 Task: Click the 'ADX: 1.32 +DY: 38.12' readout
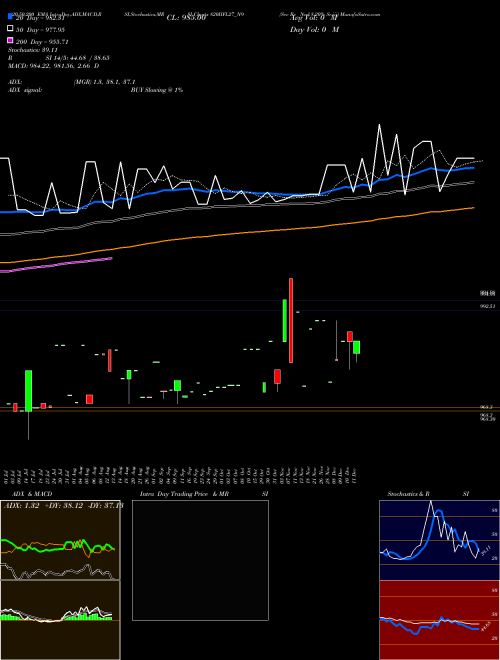click(43, 505)
